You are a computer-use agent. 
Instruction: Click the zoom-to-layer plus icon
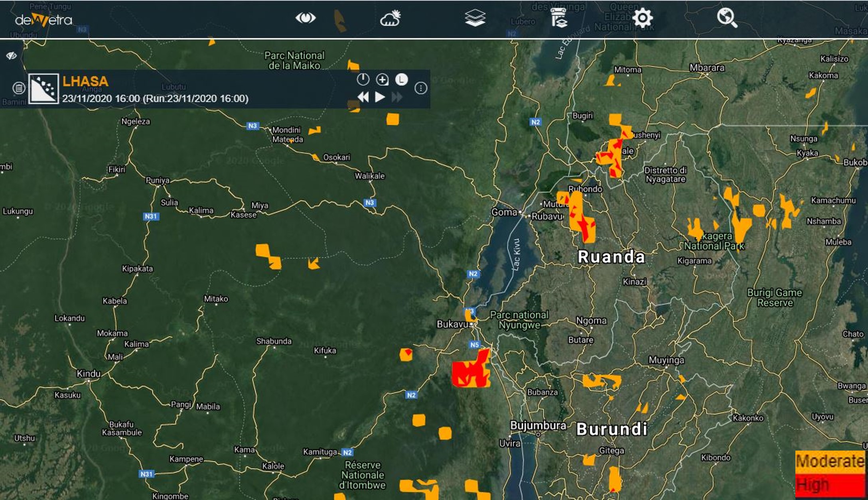(382, 79)
